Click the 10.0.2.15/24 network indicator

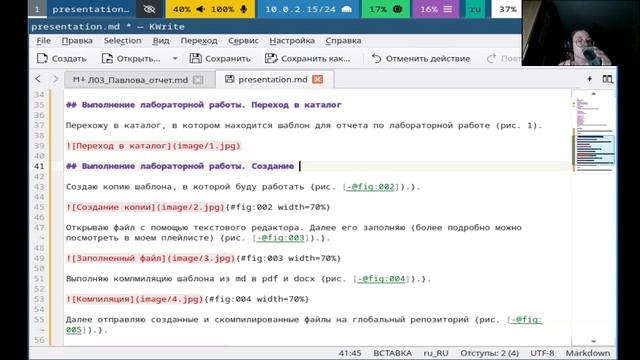coord(308,9)
